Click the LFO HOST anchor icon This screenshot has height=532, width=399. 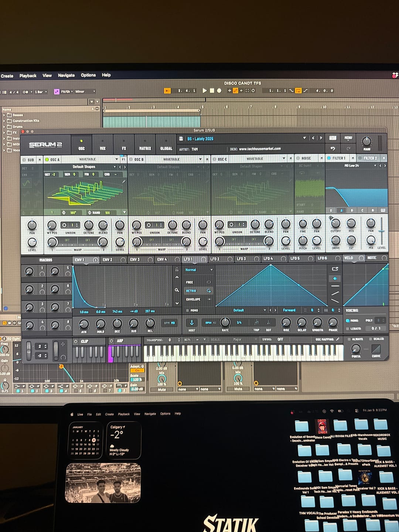point(192,323)
